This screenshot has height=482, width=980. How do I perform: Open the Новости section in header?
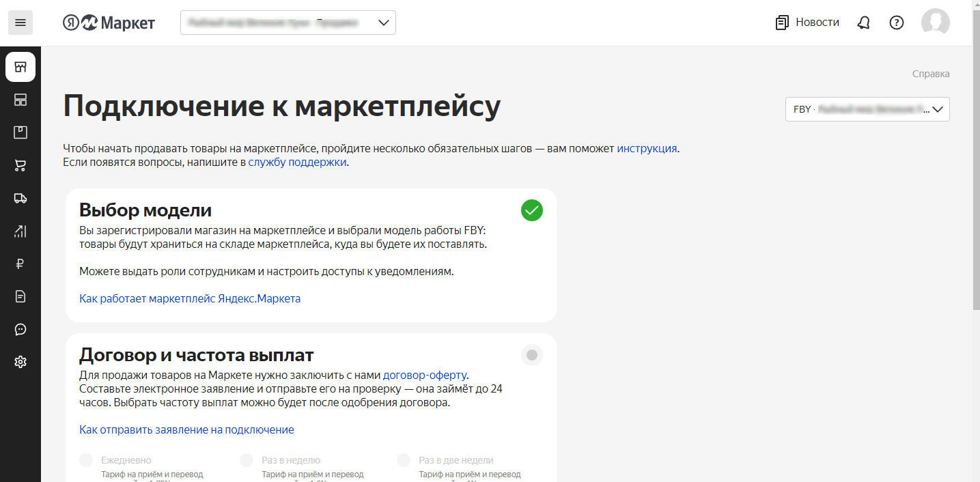[x=807, y=23]
